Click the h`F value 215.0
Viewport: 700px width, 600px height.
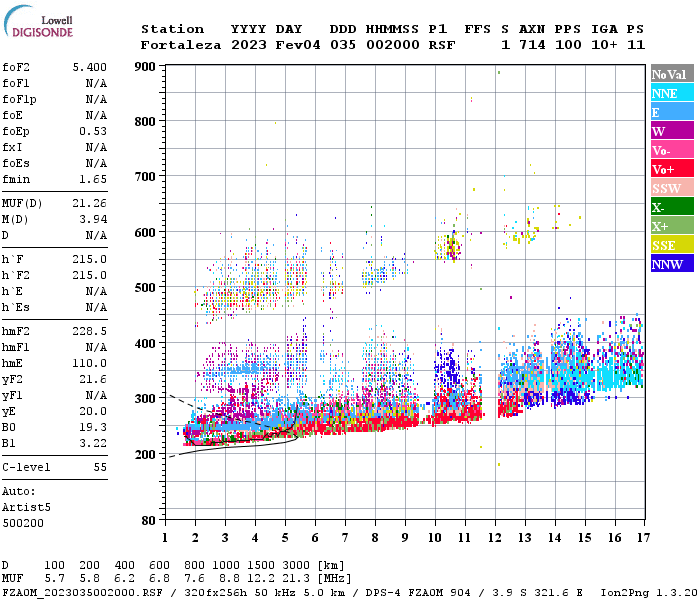click(90, 259)
